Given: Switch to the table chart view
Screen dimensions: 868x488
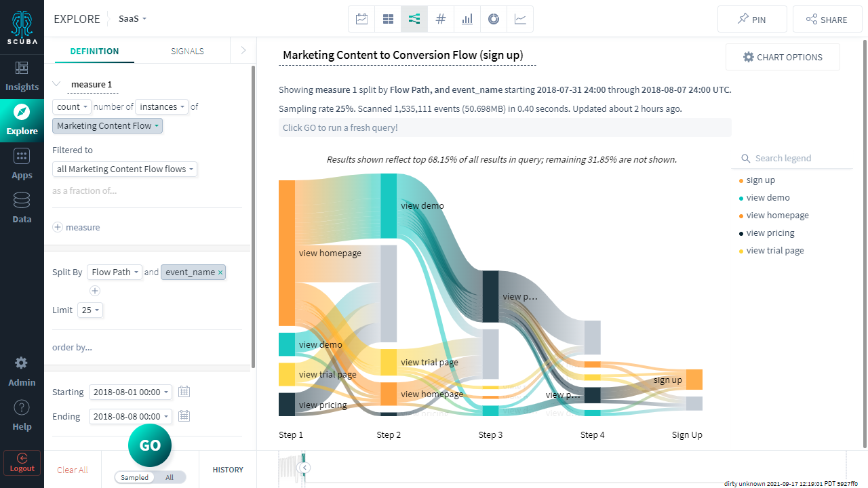Looking at the screenshot, I should pos(388,18).
